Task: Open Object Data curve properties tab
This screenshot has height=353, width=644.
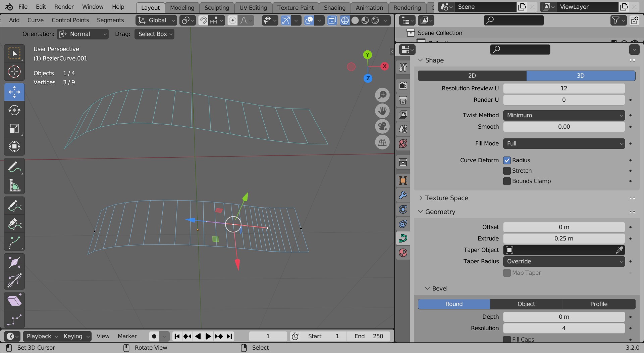Action: pyautogui.click(x=403, y=238)
